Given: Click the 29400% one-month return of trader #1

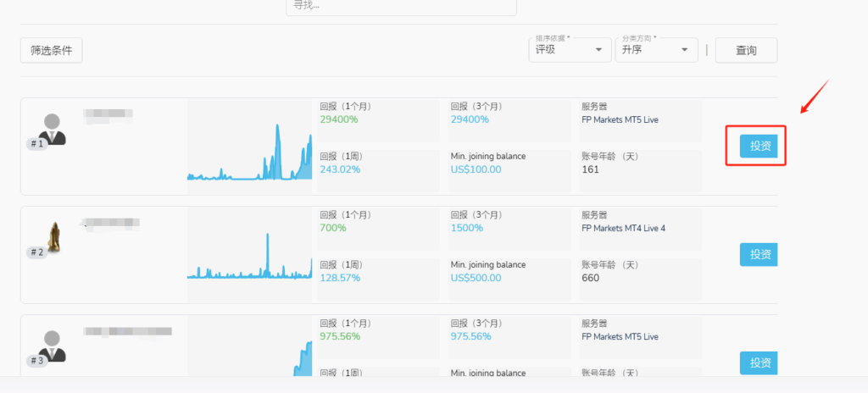Looking at the screenshot, I should (339, 119).
